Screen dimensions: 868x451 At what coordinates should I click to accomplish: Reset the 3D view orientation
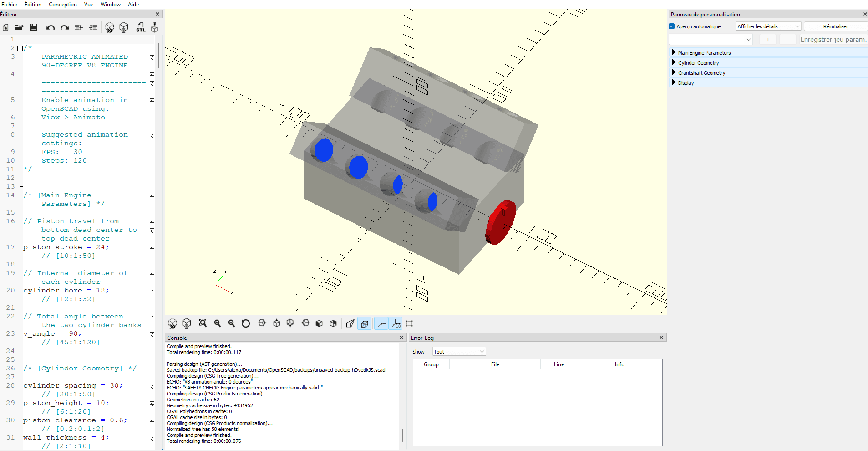[246, 323]
